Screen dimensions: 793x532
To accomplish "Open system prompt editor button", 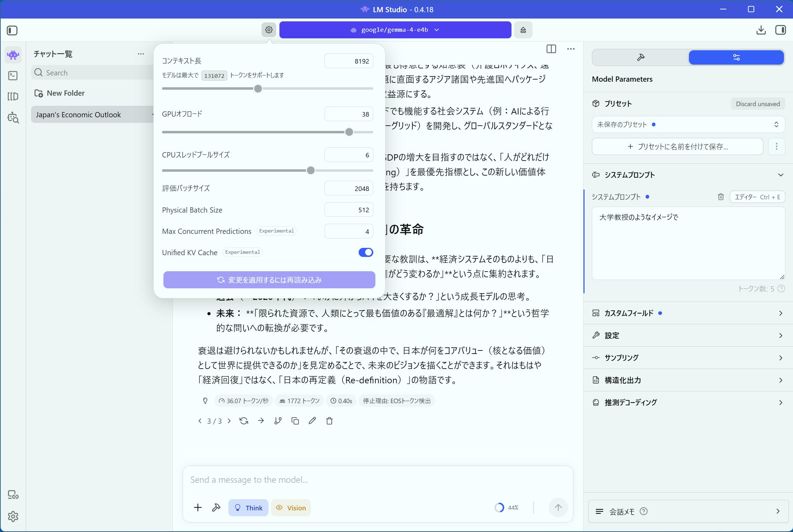I will pyautogui.click(x=757, y=197).
